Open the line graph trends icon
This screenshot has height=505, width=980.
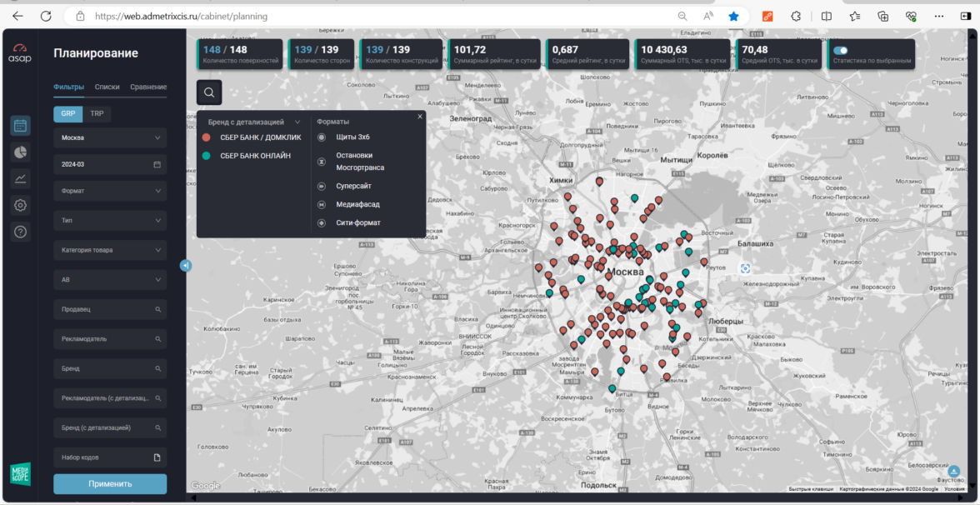tap(21, 178)
